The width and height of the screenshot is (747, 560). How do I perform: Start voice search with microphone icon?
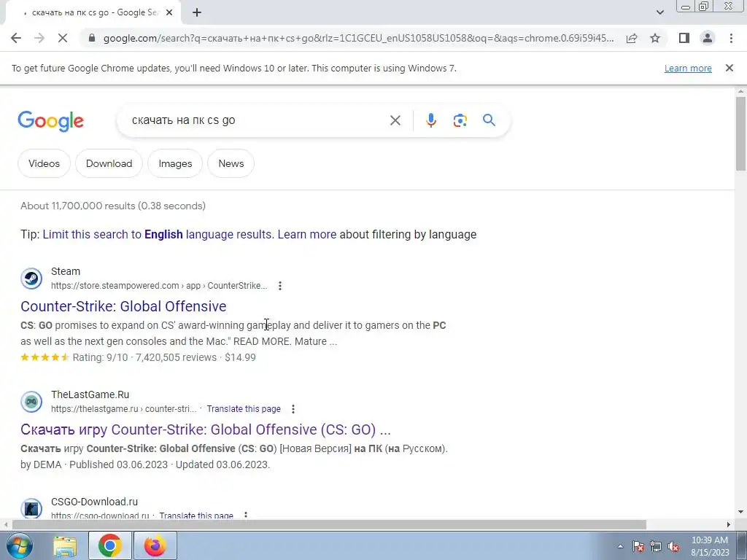click(430, 120)
